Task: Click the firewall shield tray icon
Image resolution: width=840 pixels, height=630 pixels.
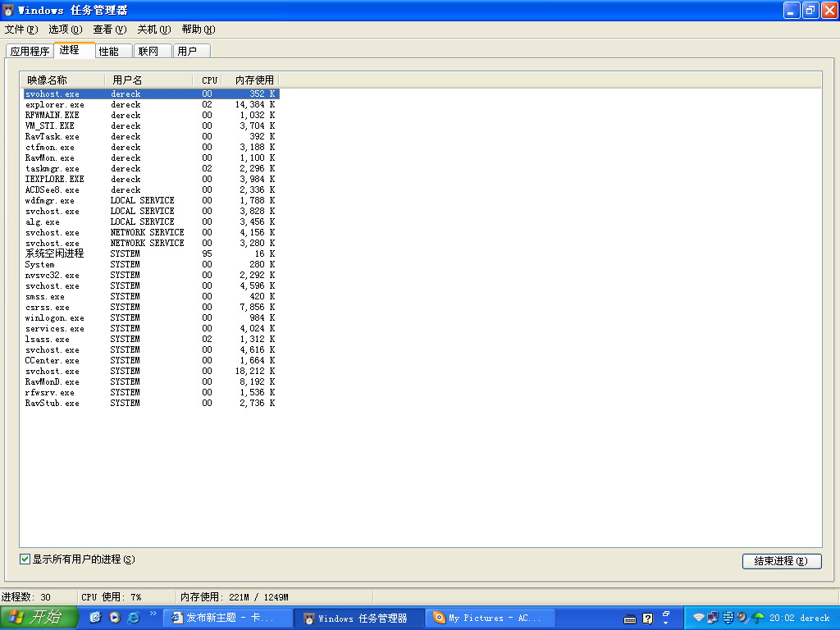Action: point(728,619)
